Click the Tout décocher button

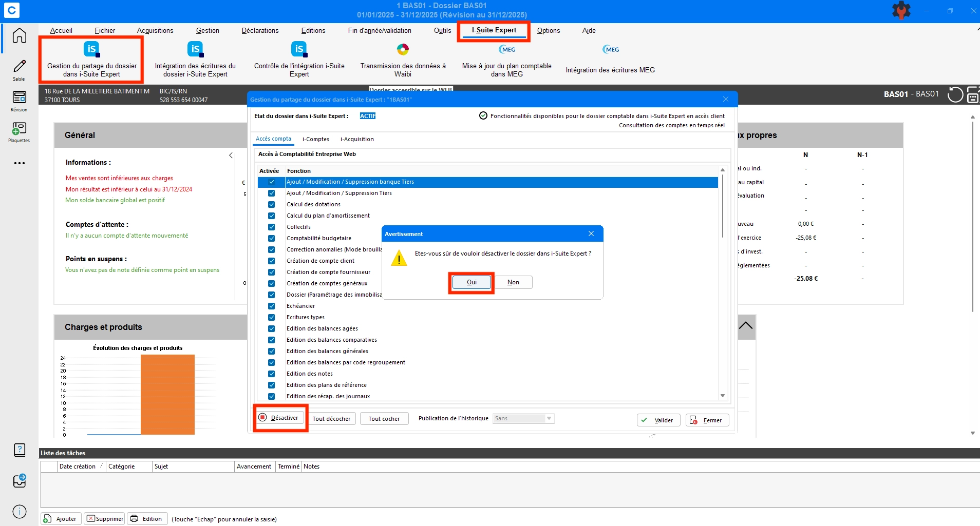point(331,419)
